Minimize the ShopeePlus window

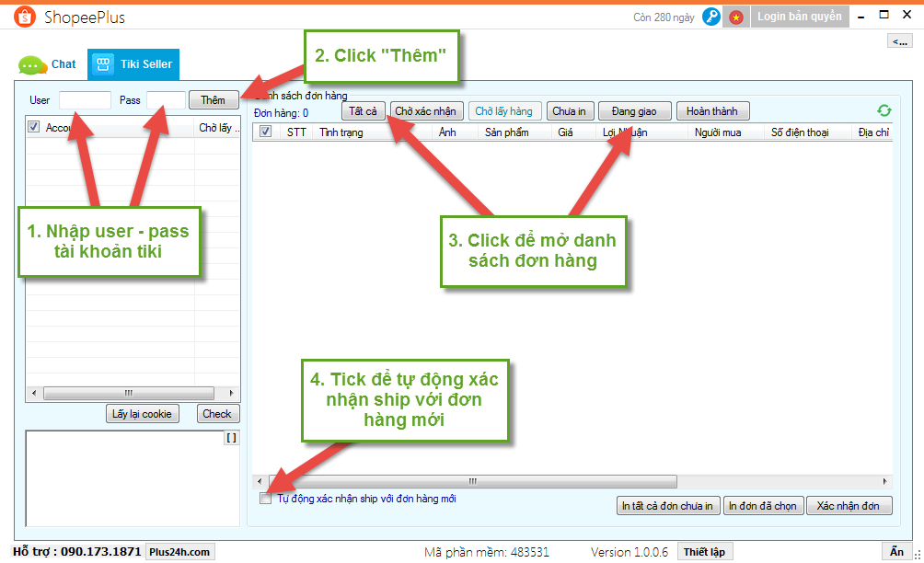860,17
